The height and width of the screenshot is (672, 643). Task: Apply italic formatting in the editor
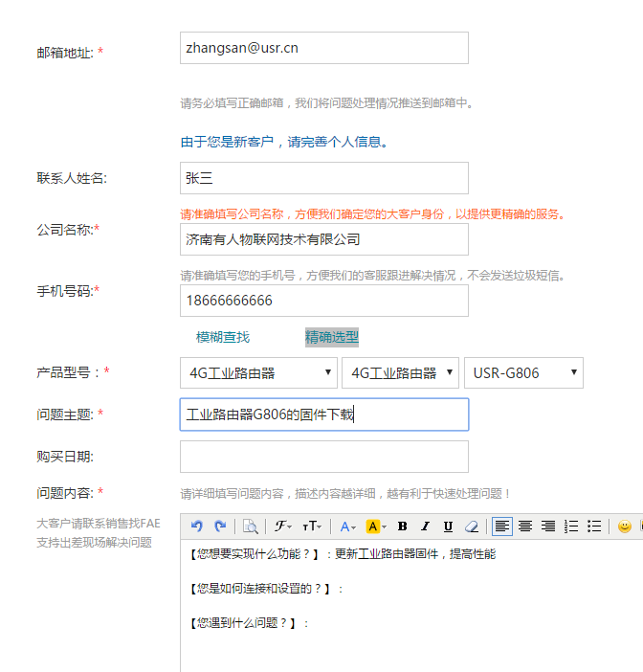point(425,526)
